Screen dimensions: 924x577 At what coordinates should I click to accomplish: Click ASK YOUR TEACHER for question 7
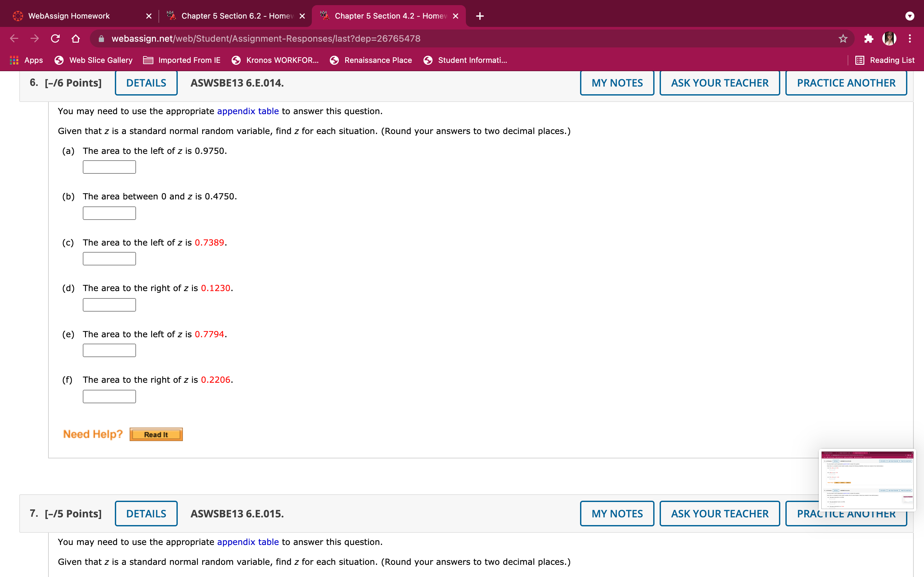[719, 514]
